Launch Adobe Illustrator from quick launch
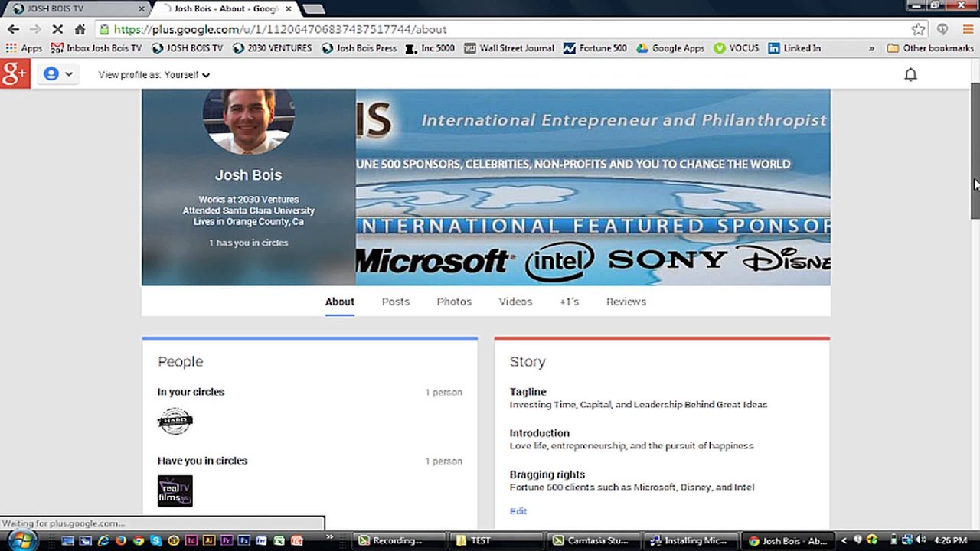Screen dimensions: 980x551 click(209, 540)
